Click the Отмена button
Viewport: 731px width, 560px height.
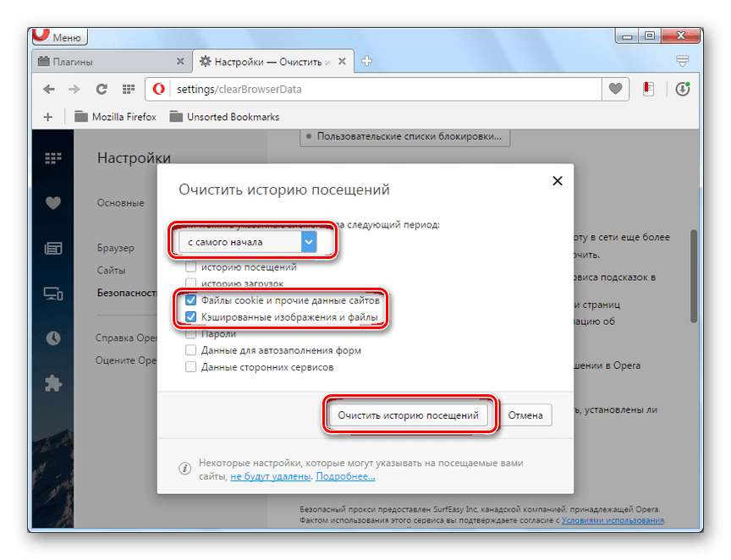click(525, 415)
